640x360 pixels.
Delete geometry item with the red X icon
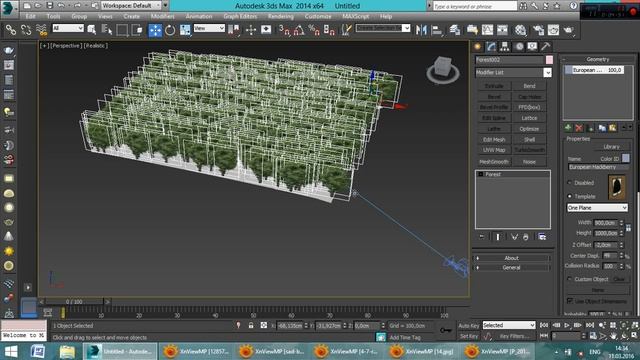579,128
